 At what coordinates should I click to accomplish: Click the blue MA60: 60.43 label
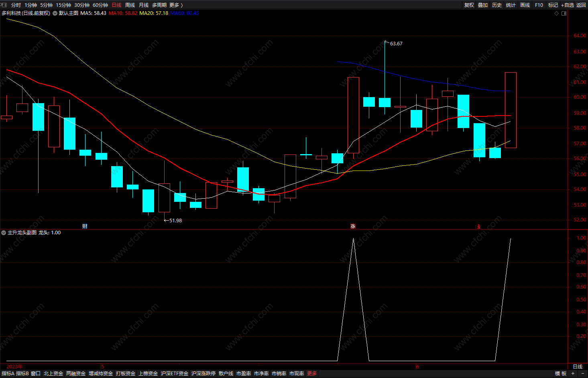click(185, 13)
